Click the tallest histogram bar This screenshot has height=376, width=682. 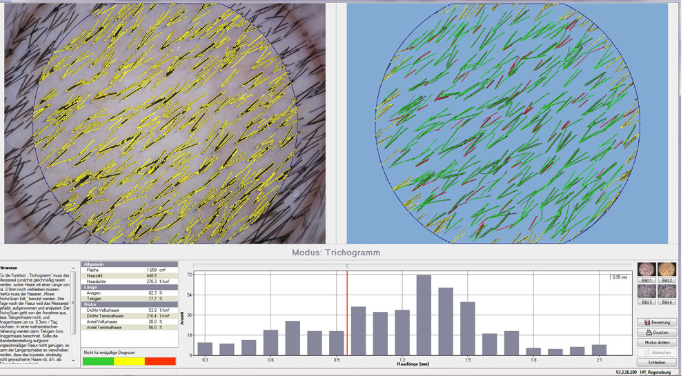[424, 315]
